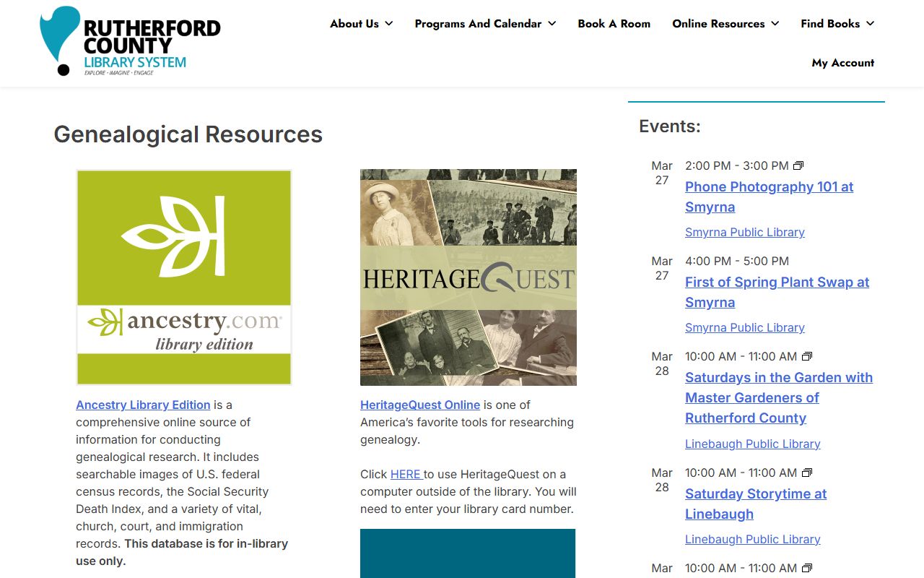924x578 pixels.
Task: Click the Rutherford County Library System logo
Action: click(131, 41)
